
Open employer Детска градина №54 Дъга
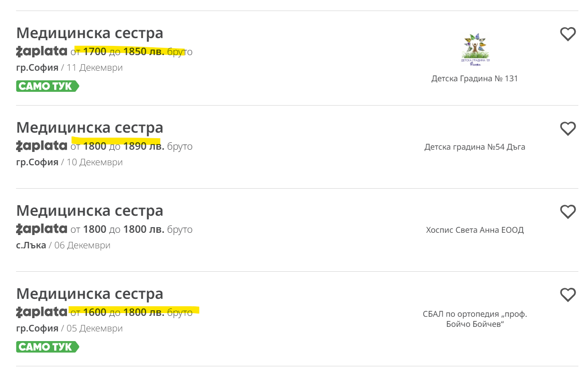click(x=475, y=147)
